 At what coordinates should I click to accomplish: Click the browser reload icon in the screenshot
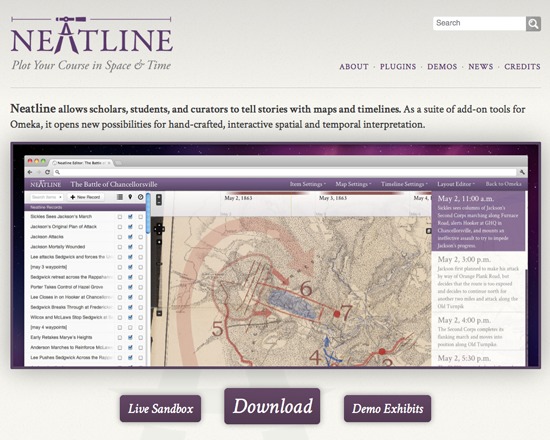(47, 172)
